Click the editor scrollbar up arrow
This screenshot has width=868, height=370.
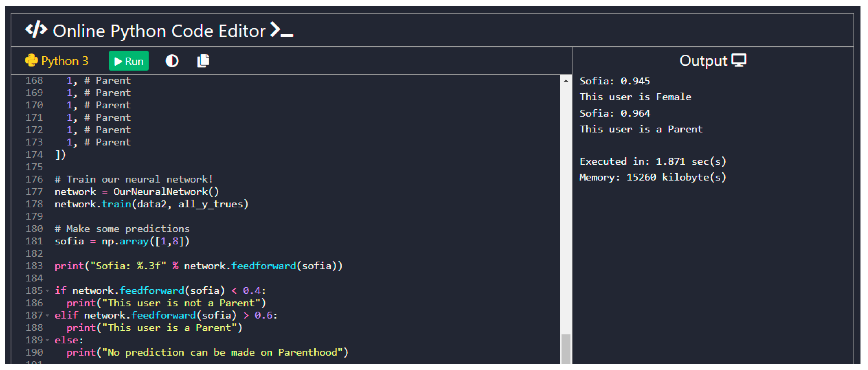[x=566, y=81]
